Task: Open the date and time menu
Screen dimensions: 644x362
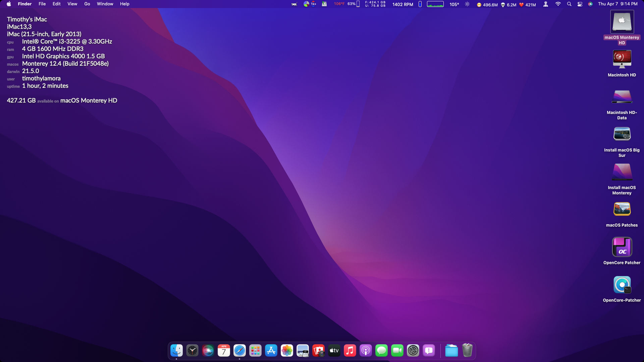Action: point(618,4)
